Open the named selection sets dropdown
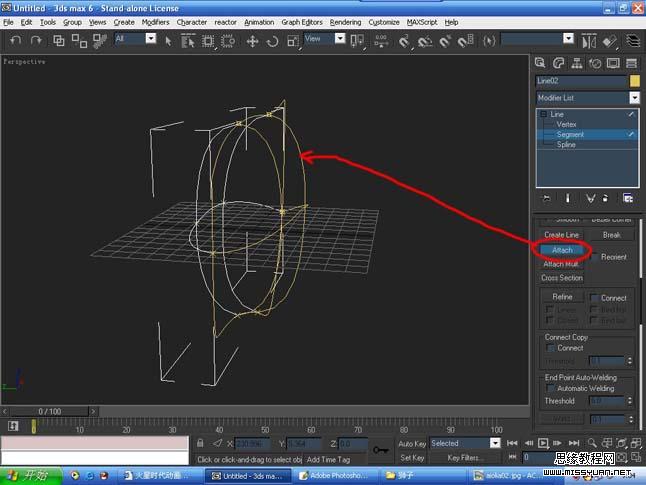 [x=568, y=38]
